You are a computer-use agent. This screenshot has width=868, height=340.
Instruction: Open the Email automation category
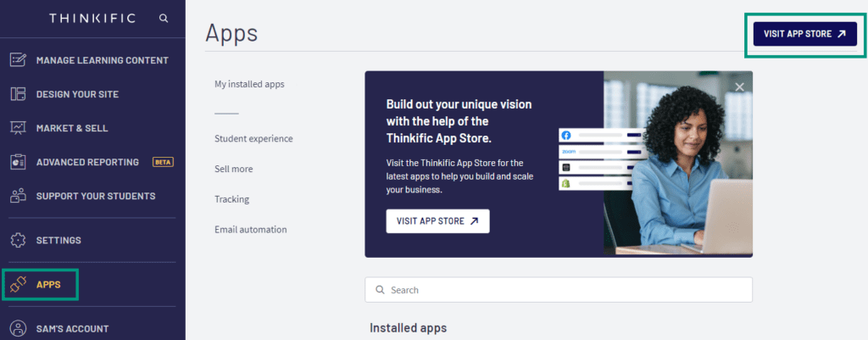pyautogui.click(x=250, y=229)
